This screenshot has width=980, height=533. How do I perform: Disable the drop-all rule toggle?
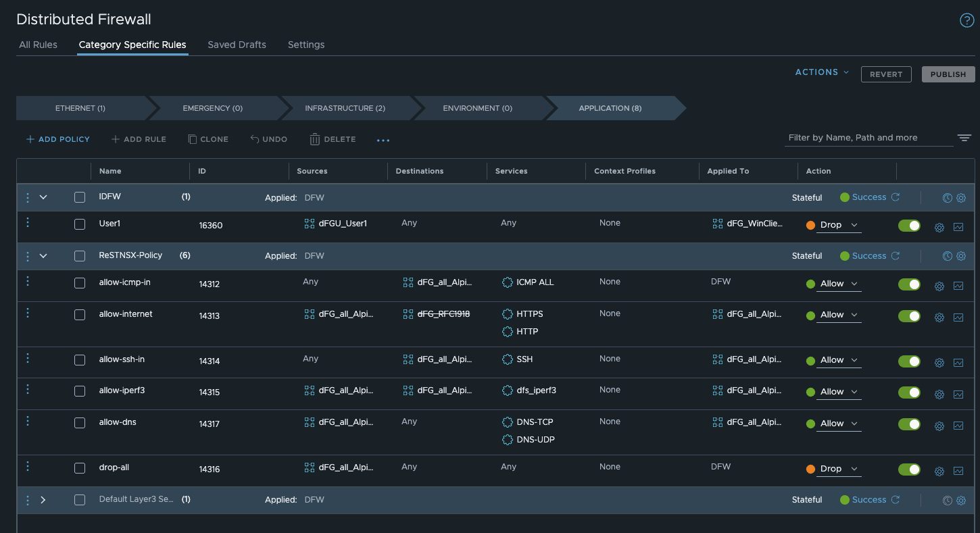pos(909,469)
